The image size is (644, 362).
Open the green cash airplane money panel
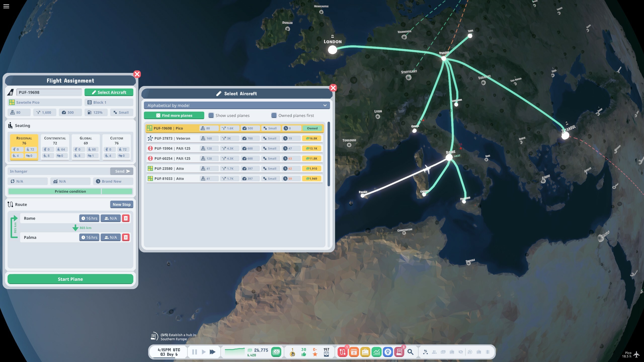276,352
